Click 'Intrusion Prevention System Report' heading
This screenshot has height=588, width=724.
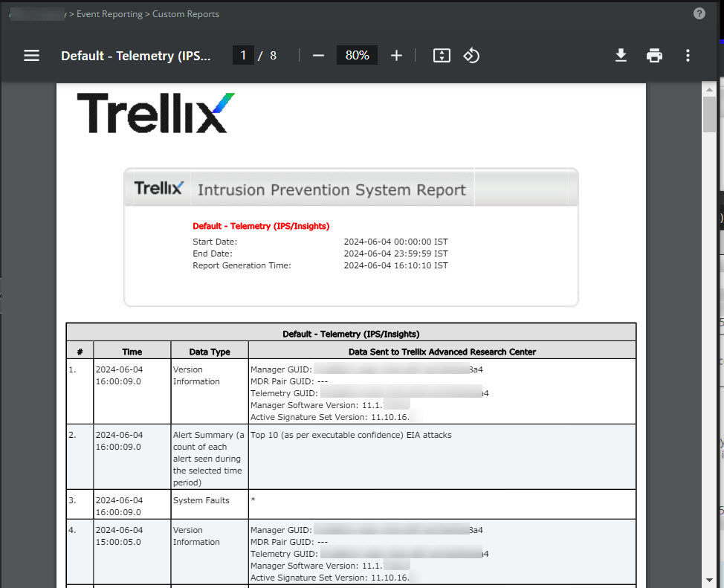coord(332,190)
